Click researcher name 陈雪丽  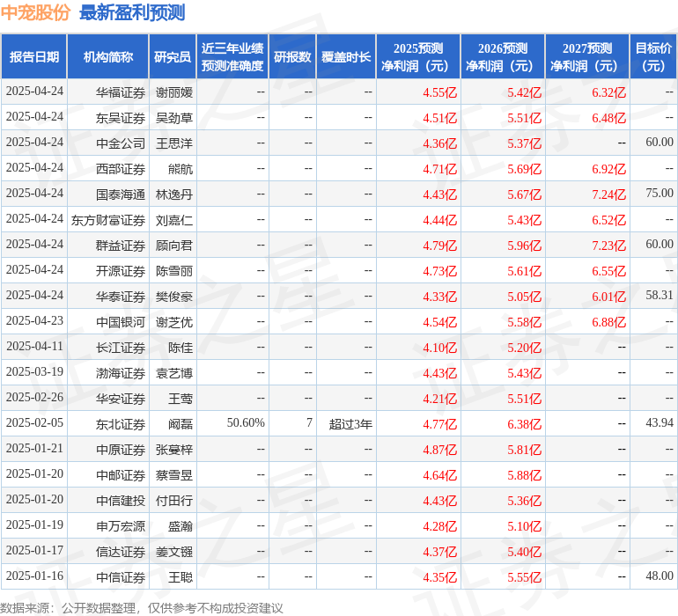(173, 271)
